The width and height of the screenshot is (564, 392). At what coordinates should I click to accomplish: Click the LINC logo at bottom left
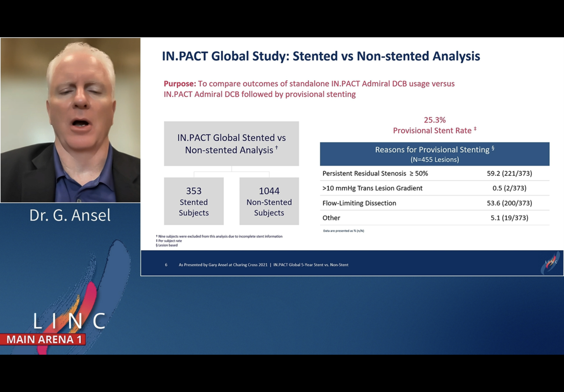point(70,321)
